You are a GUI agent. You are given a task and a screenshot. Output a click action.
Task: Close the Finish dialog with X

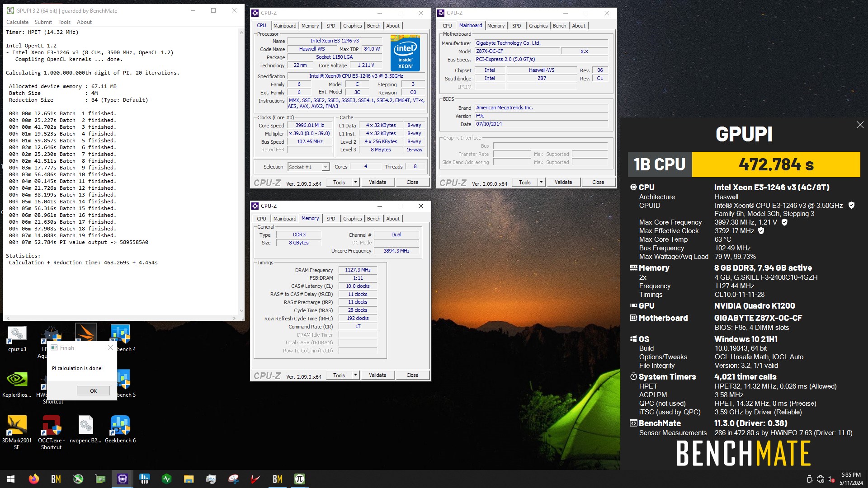(110, 347)
